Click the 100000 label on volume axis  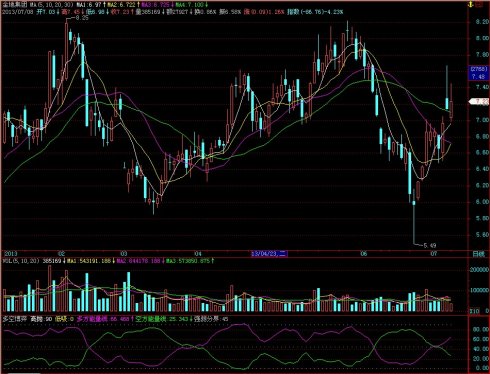click(479, 290)
